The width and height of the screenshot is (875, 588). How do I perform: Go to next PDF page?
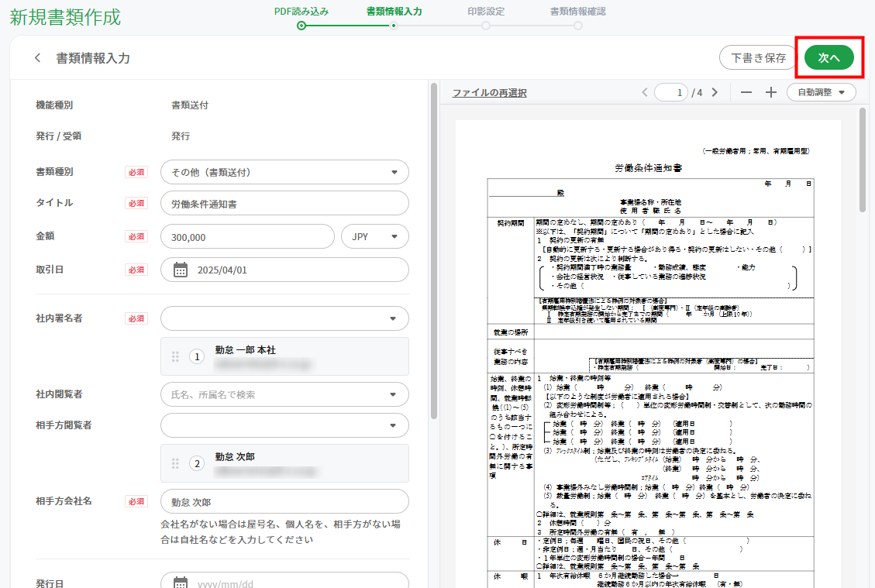click(715, 93)
